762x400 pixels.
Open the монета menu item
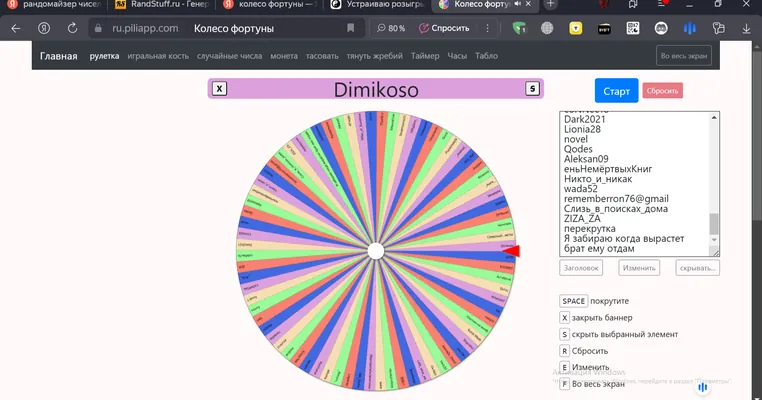[x=284, y=56]
